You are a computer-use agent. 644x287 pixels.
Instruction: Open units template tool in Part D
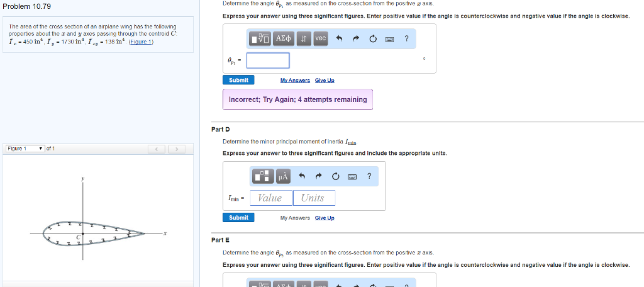[263, 176]
